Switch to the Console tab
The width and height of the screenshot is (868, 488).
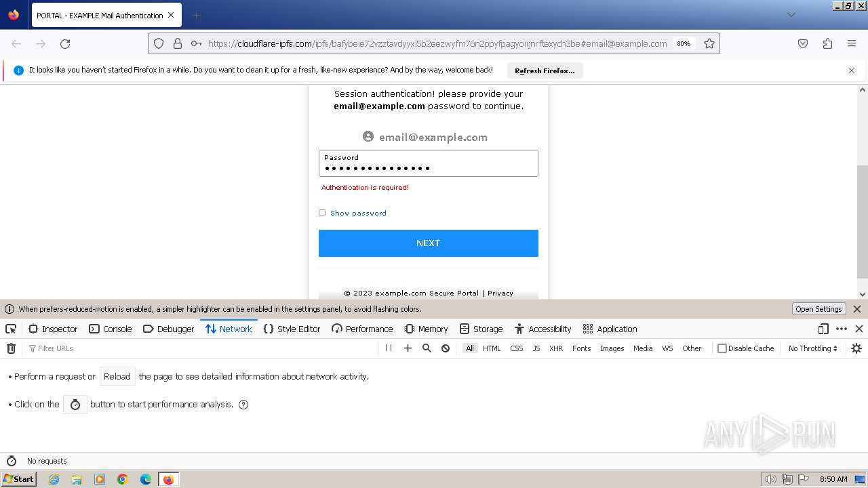[x=111, y=329]
